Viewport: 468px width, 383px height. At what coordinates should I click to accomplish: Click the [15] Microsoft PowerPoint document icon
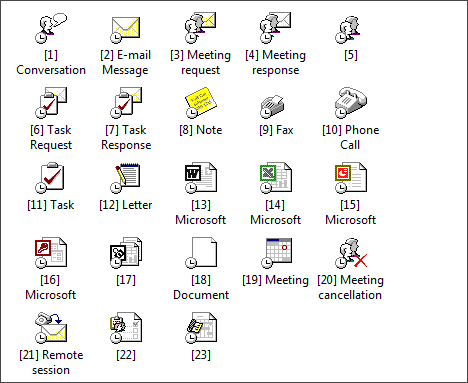(351, 178)
